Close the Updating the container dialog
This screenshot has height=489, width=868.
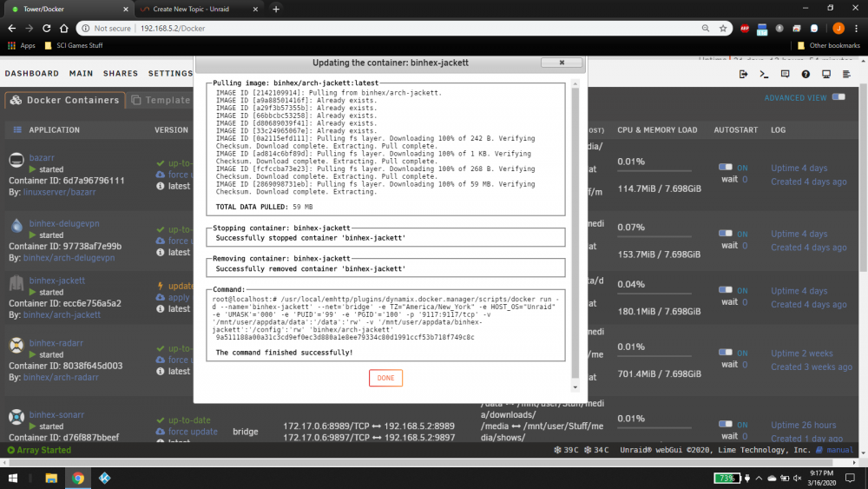tap(562, 63)
